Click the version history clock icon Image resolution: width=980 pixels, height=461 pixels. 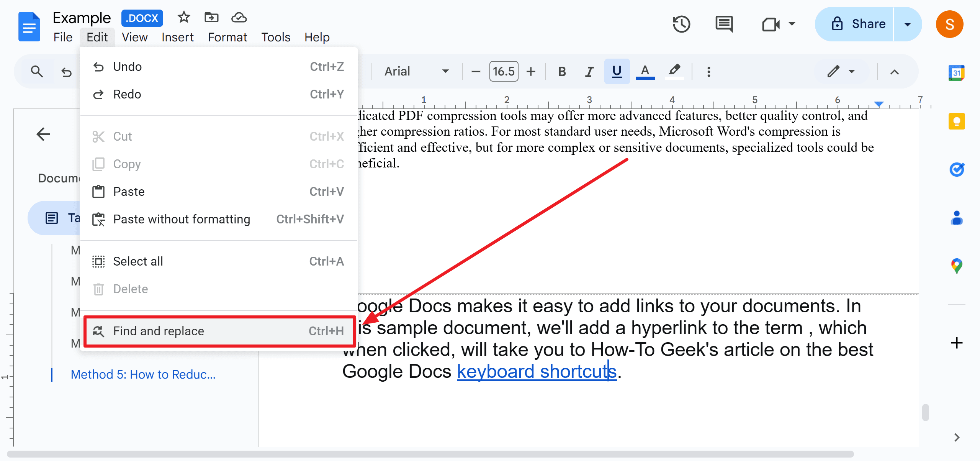pos(681,25)
